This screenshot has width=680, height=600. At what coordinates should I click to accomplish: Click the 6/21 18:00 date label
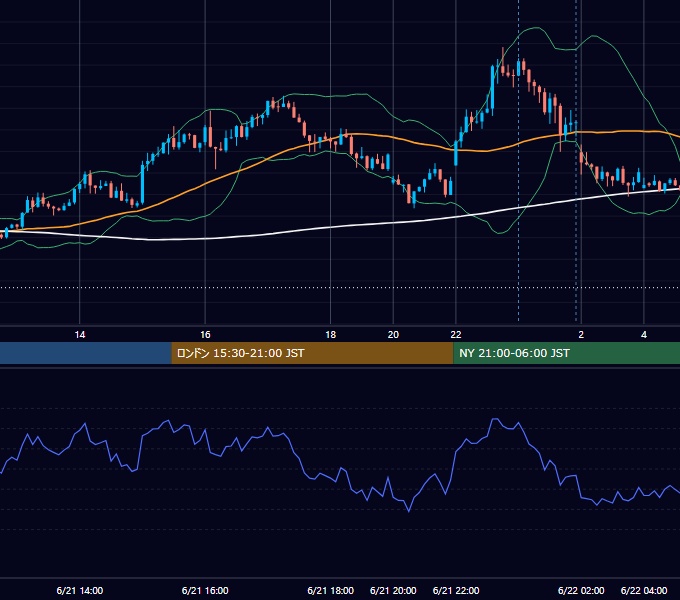330,590
